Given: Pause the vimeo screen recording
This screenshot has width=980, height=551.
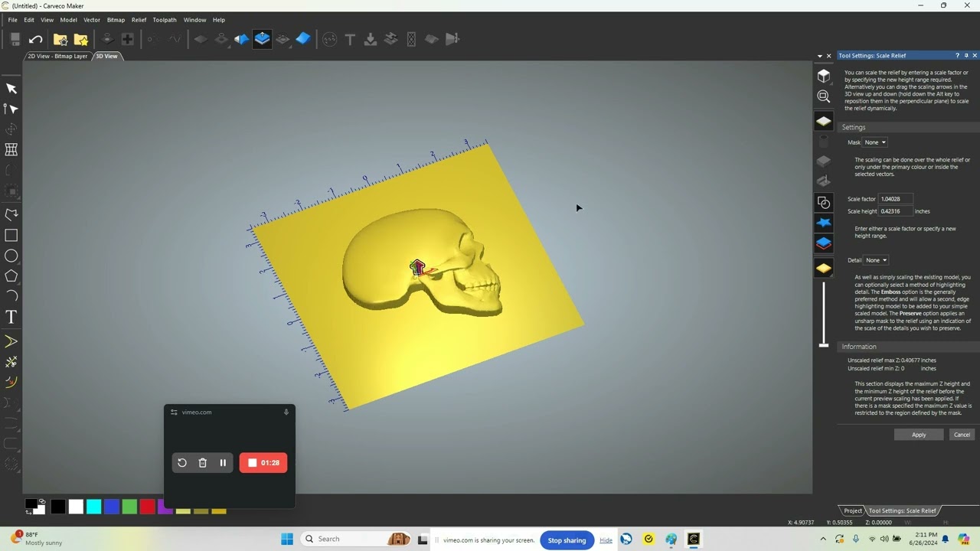Looking at the screenshot, I should (223, 462).
